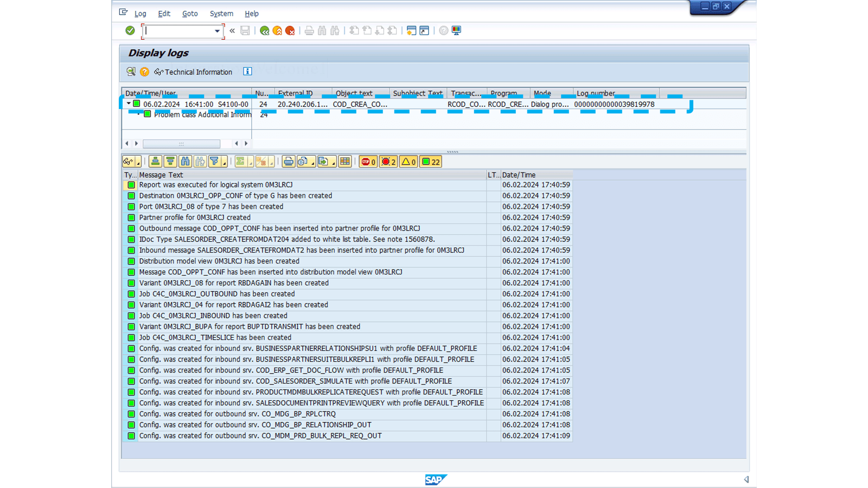The height and width of the screenshot is (488, 868).
Task: Toggle the yellow triangle 0 warnings filter
Action: click(x=408, y=162)
